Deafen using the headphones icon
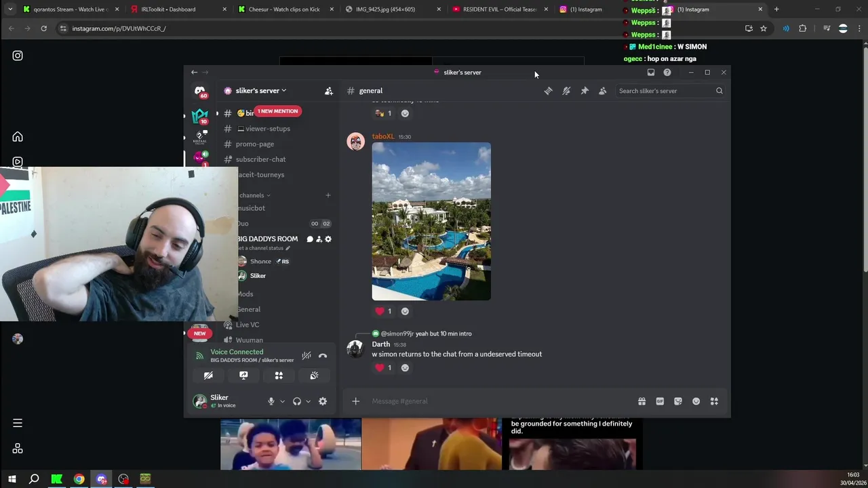868x488 pixels. 296,401
